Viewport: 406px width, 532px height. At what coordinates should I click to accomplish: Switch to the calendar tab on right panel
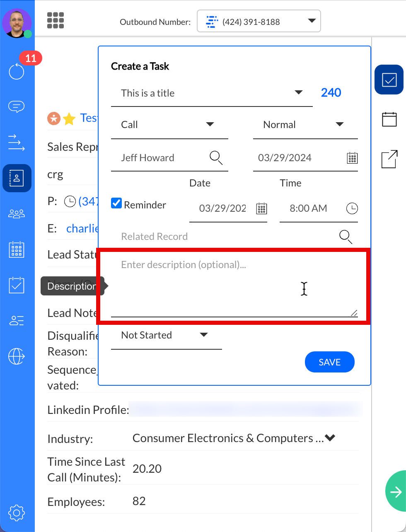389,119
